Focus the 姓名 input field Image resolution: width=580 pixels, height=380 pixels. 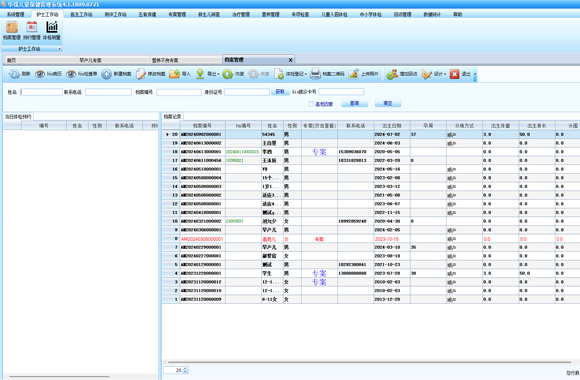tap(41, 92)
